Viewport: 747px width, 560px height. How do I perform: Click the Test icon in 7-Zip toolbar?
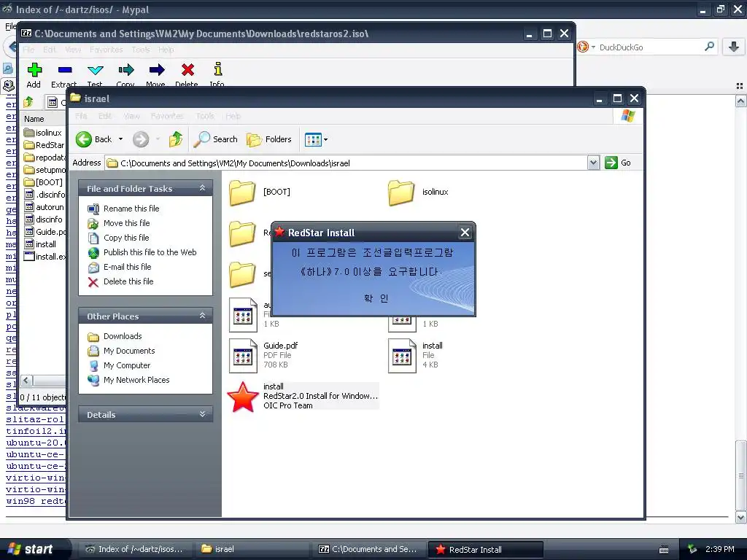click(x=96, y=71)
